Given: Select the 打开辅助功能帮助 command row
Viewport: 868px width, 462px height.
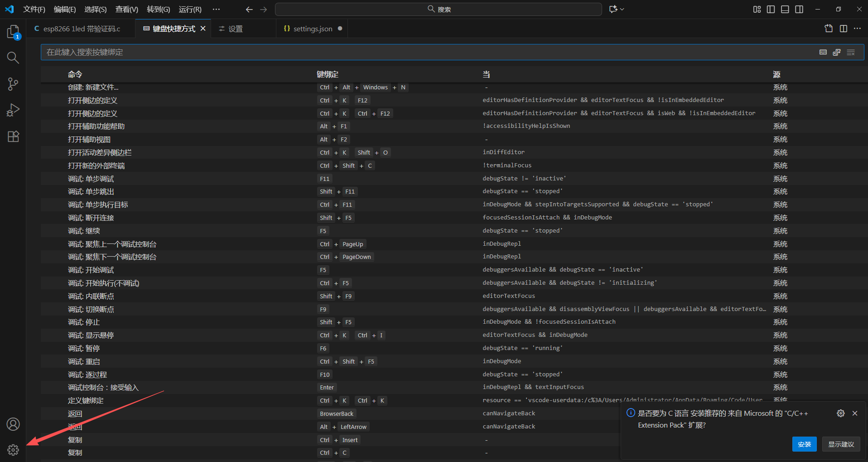Looking at the screenshot, I should (x=452, y=126).
